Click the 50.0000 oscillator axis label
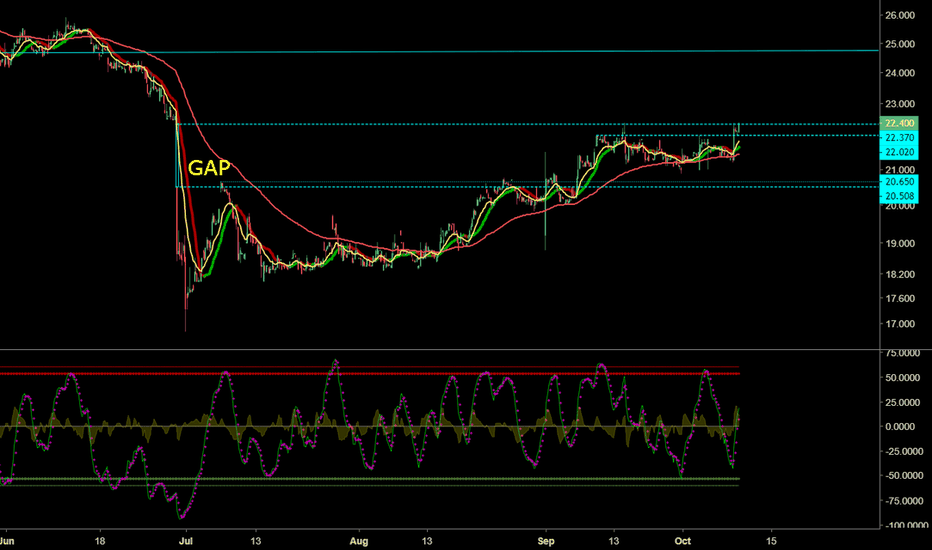Image resolution: width=932 pixels, height=550 pixels. [902, 378]
